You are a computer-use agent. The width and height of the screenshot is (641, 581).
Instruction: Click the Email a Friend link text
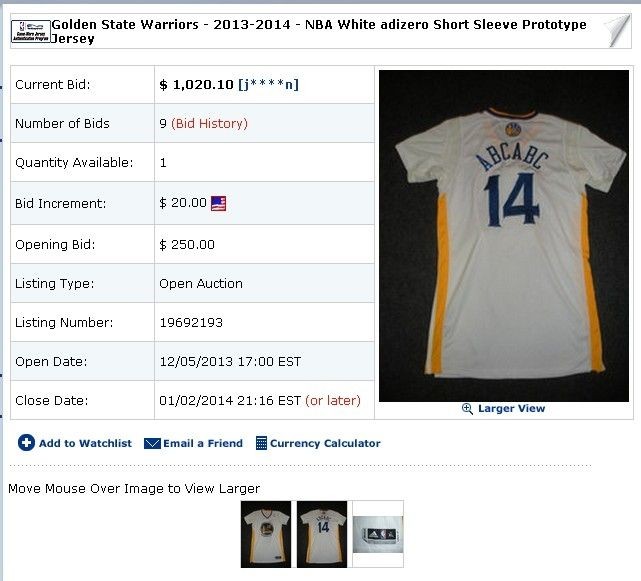point(203,443)
